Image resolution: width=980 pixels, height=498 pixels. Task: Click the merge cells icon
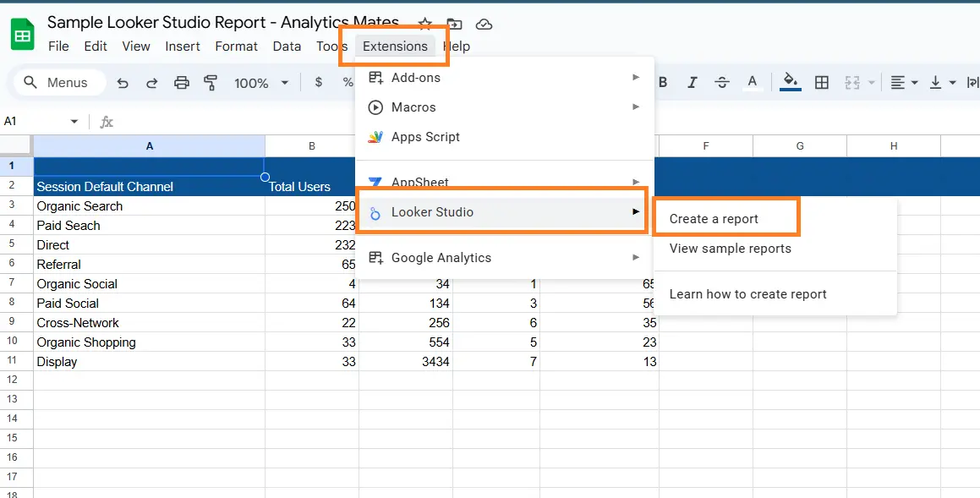click(x=851, y=83)
